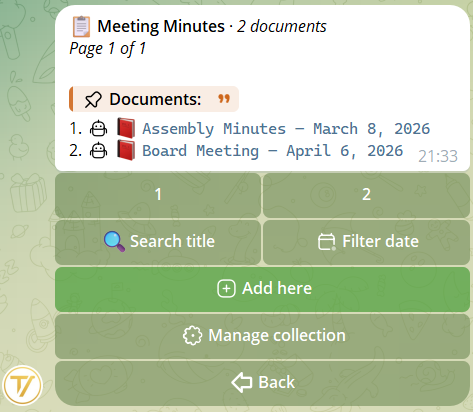This screenshot has width=473, height=412.
Task: Click the red book icon beside Board Meeting
Action: 126,150
